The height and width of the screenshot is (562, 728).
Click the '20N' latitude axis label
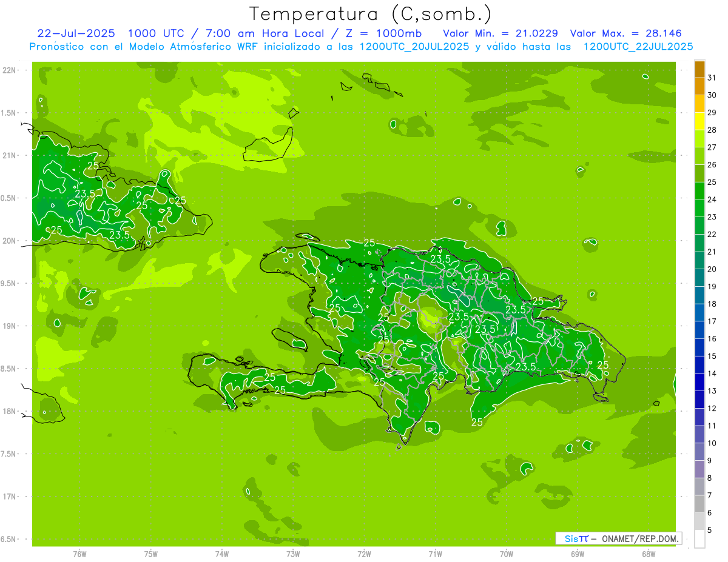point(10,241)
